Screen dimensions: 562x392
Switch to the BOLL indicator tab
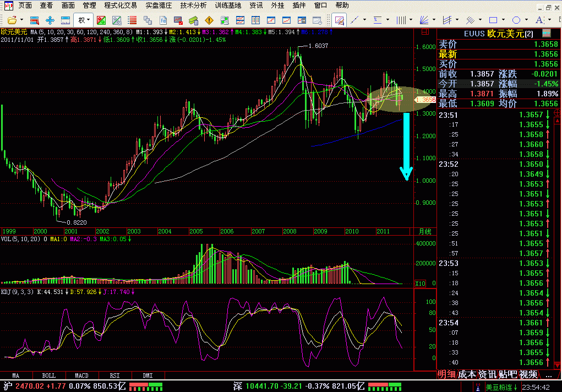[48, 375]
